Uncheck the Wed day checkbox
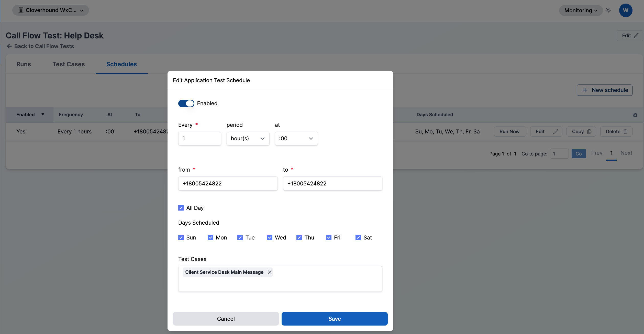This screenshot has width=644, height=334. (x=270, y=237)
